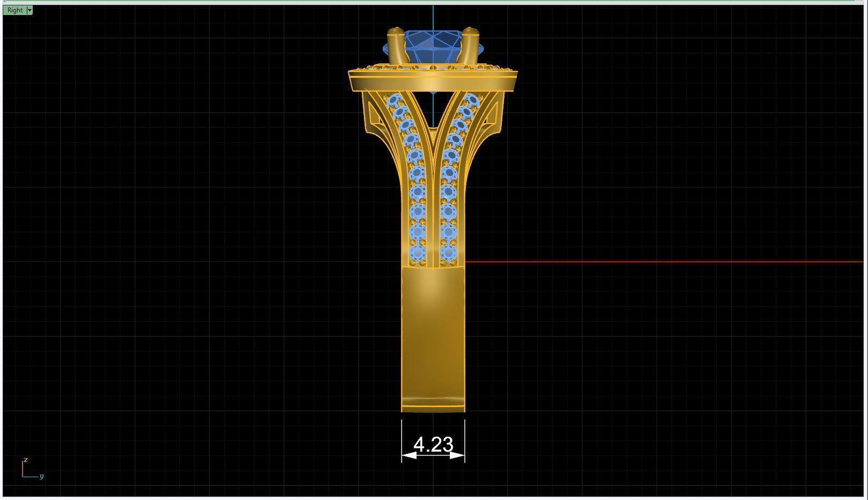
Task: Select the gold ring shank band
Action: pyautogui.click(x=433, y=338)
